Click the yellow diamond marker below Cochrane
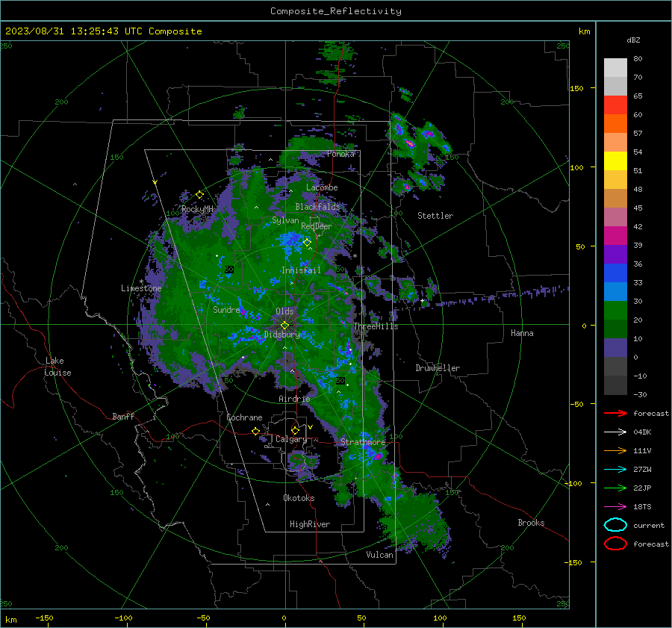Viewport: 672px width, 628px height. tap(256, 431)
